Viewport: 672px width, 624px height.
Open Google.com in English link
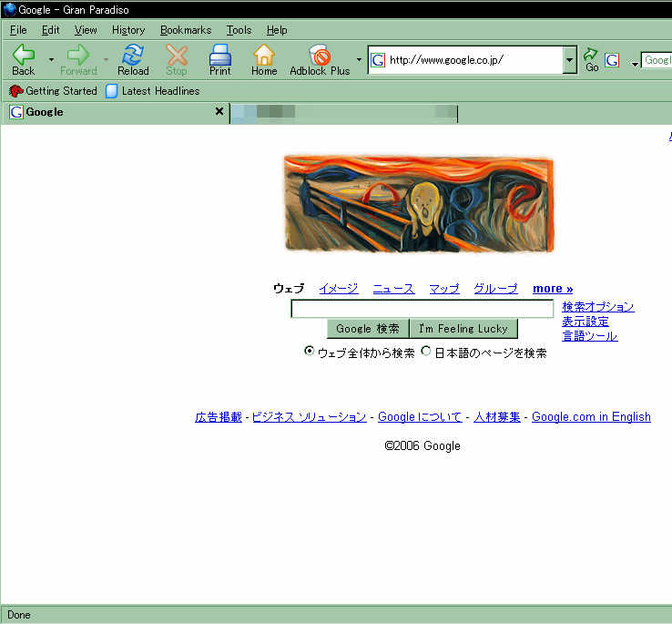[591, 416]
